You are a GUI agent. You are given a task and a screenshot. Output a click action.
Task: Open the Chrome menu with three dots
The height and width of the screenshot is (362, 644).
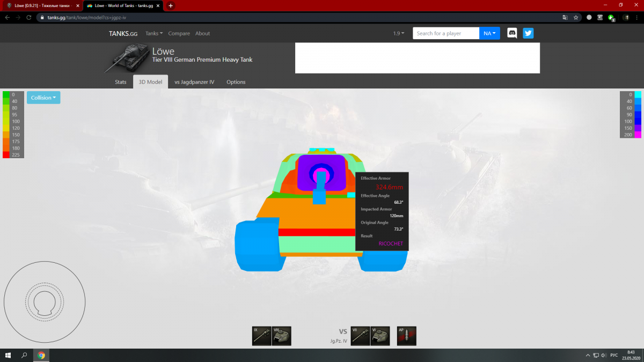[636, 17]
